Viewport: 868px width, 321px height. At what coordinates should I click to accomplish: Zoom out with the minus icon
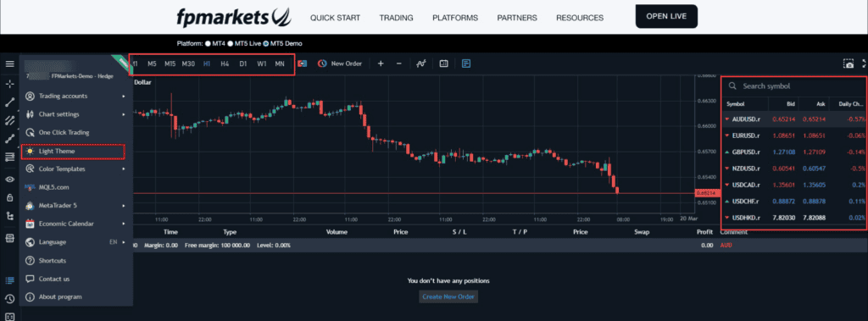pyautogui.click(x=399, y=64)
